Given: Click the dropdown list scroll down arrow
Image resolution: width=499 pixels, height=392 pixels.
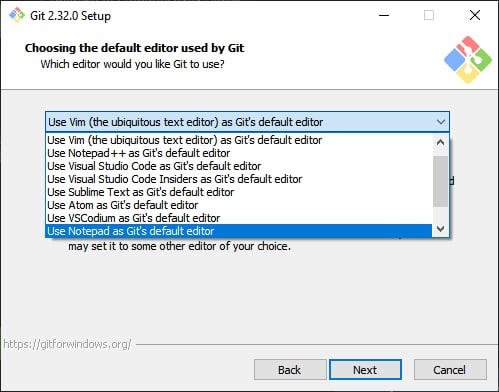Looking at the screenshot, I should click(440, 229).
